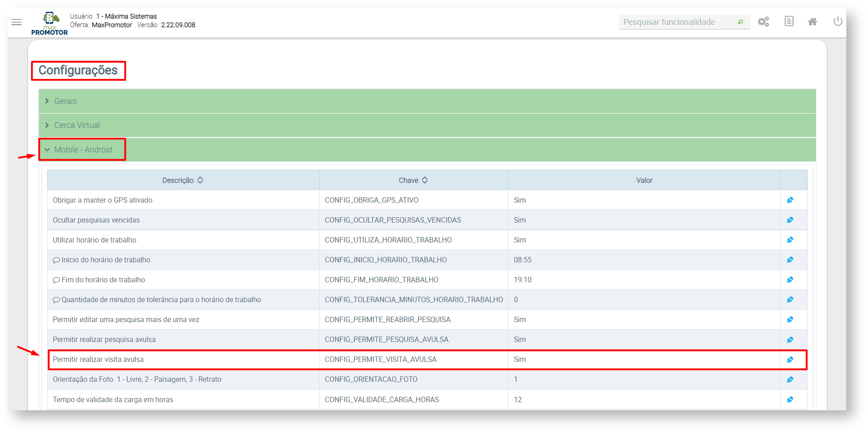The height and width of the screenshot is (432, 868).
Task: Edit 'Permitir realizar pesquisa avulsa' setting
Action: 790,340
